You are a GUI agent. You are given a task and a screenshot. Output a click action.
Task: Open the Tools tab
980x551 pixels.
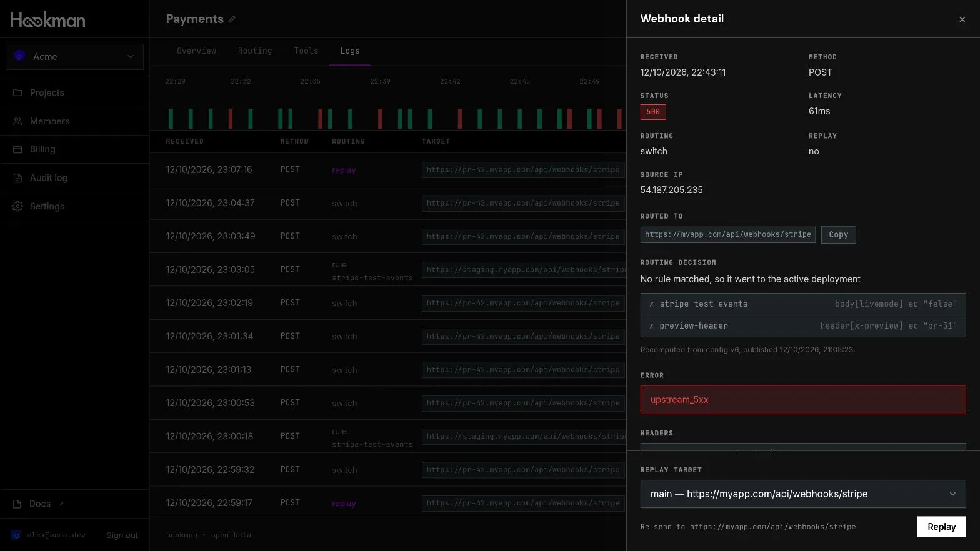tap(306, 51)
